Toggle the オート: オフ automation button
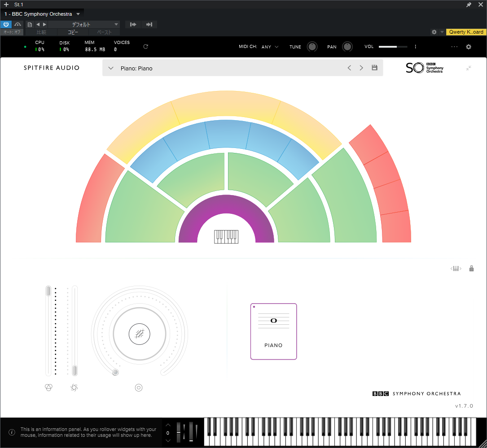Image resolution: width=487 pixels, height=448 pixels. click(12, 32)
